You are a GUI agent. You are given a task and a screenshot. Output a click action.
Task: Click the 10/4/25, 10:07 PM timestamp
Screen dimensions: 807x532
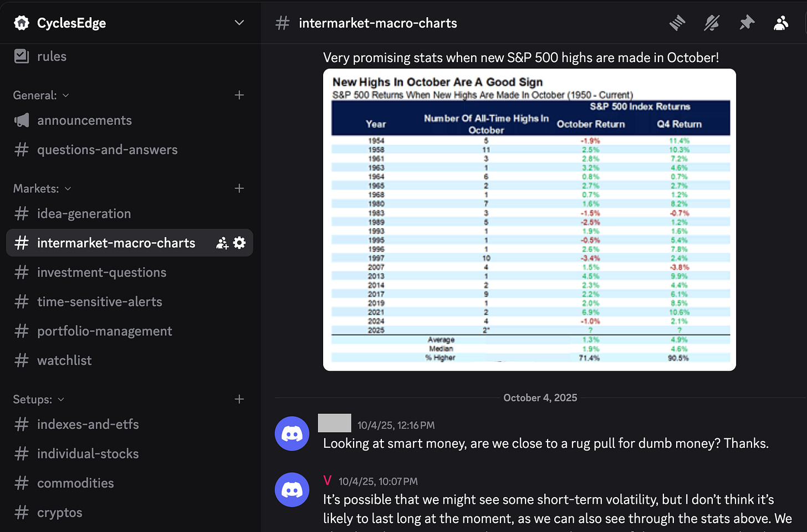tap(378, 482)
